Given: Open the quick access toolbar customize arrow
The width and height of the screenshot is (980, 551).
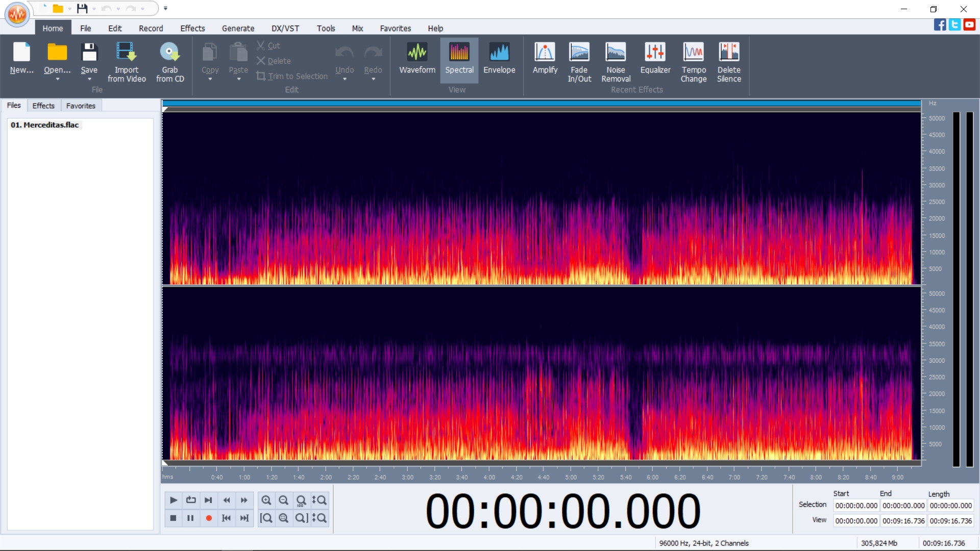Looking at the screenshot, I should coord(165,8).
